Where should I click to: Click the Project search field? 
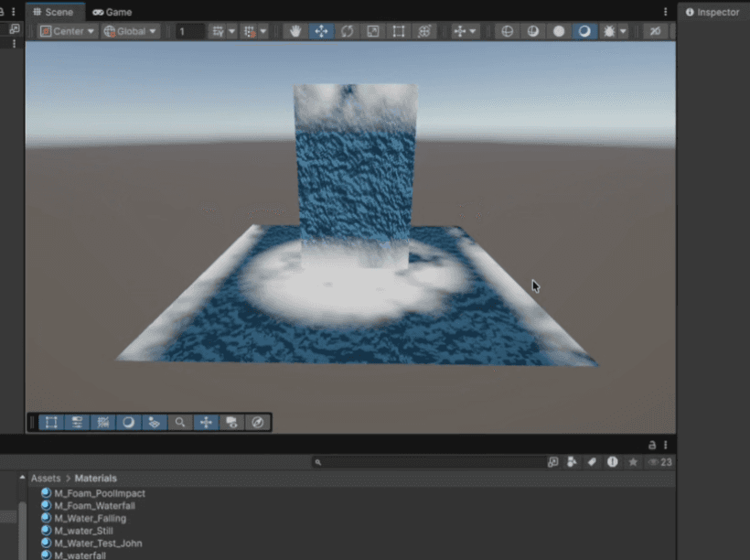coord(429,462)
